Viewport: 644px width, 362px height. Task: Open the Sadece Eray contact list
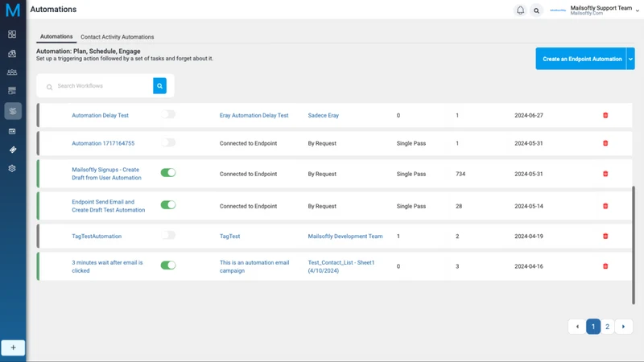[324, 115]
